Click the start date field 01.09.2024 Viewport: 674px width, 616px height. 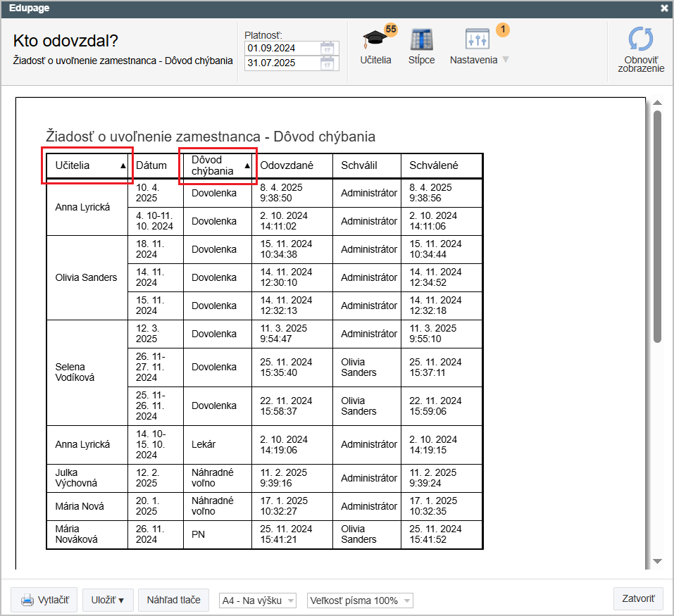tap(282, 49)
